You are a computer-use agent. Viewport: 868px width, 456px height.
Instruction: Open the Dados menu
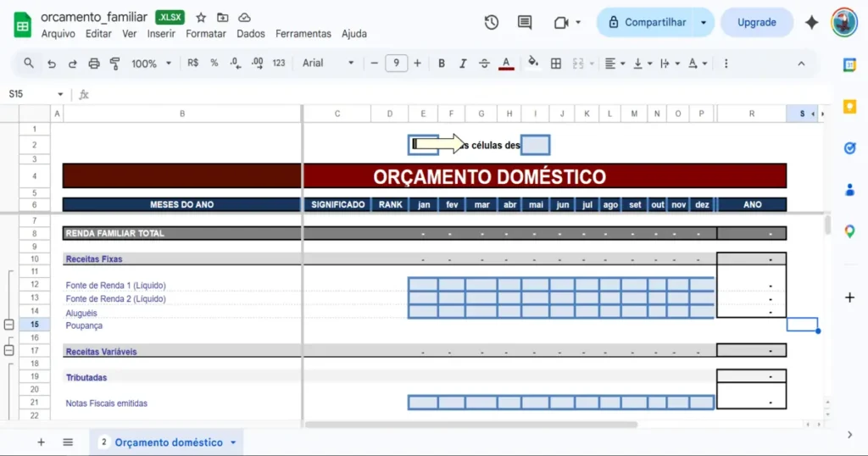(x=251, y=34)
